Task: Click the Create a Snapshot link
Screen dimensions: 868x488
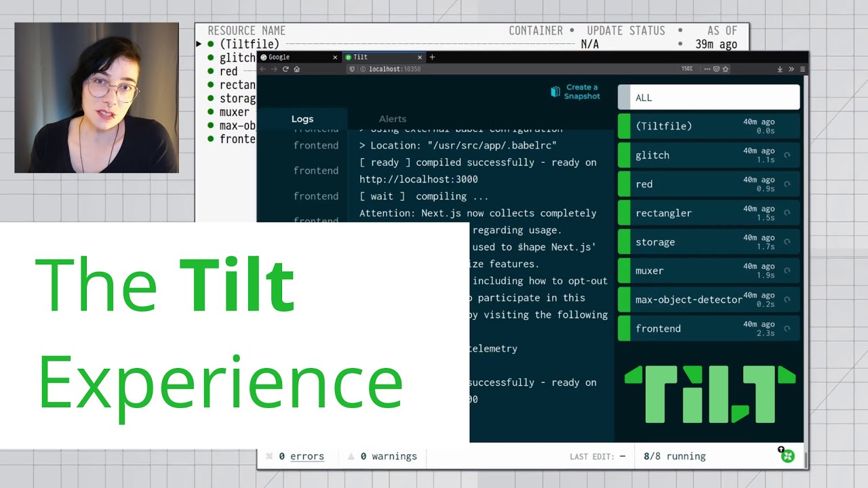Action: click(582, 91)
